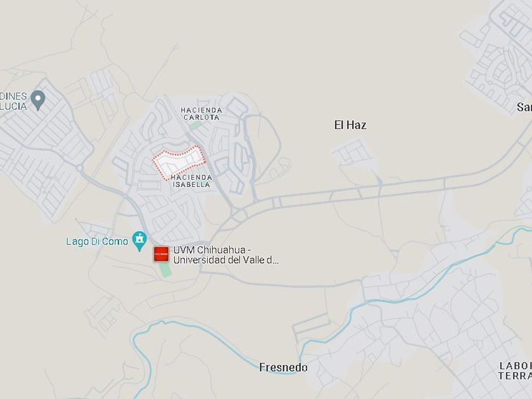
Task: Click the Hacienda Carlota neighborhood label
Action: [x=201, y=113]
